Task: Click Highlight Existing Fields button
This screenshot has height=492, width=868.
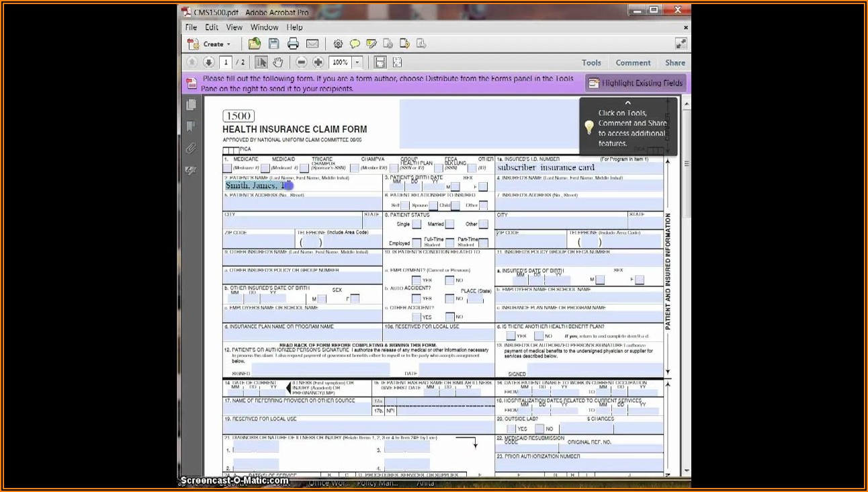Action: [x=636, y=83]
